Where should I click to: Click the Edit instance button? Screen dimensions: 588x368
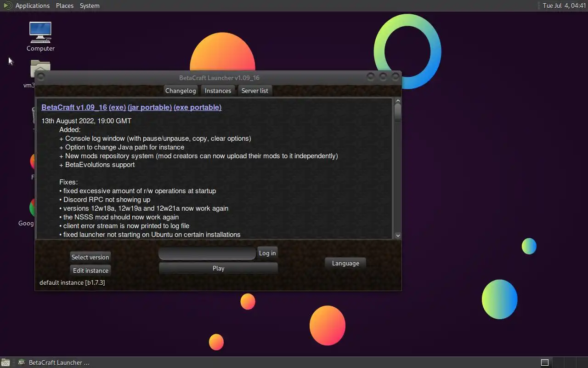coord(90,270)
